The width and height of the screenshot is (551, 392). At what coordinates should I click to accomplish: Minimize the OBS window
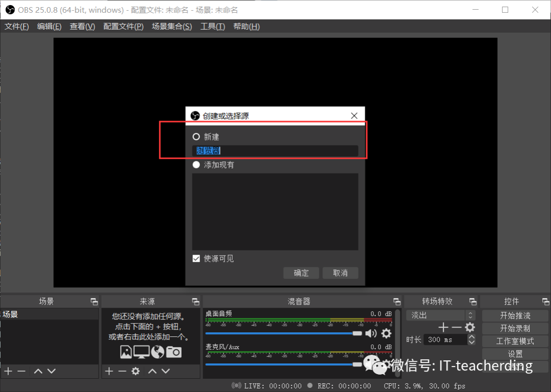coord(475,10)
